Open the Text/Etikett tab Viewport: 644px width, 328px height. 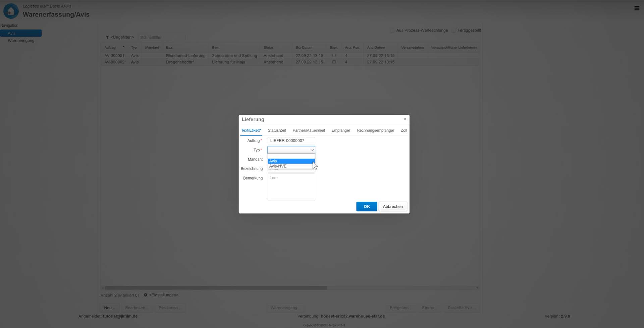[251, 130]
